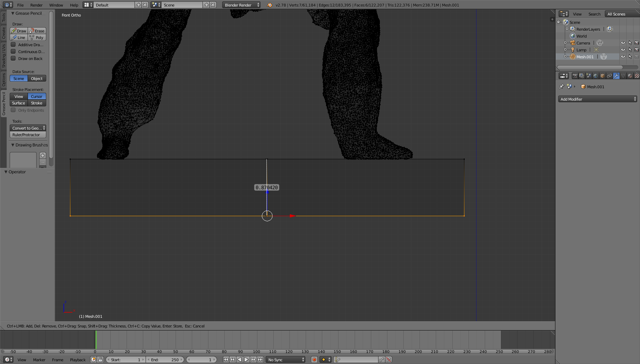Image resolution: width=640 pixels, height=364 pixels.
Task: Enable the Additive Drawing checkbox
Action: 13,44
